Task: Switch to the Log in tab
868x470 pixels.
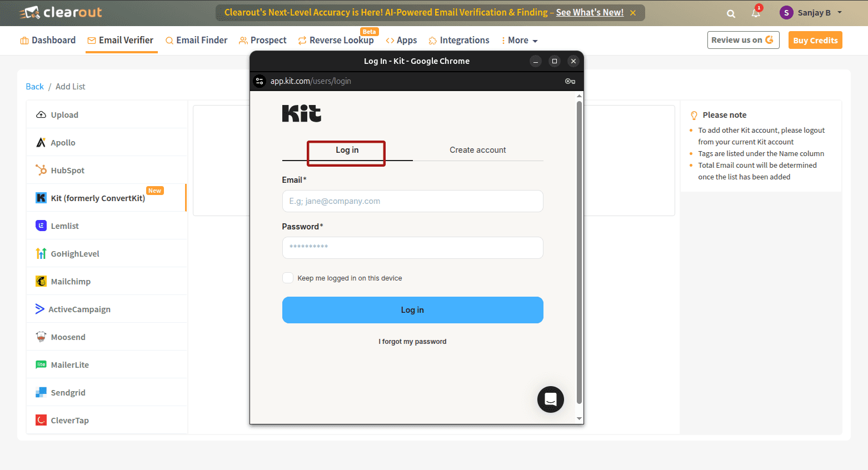Action: click(347, 150)
